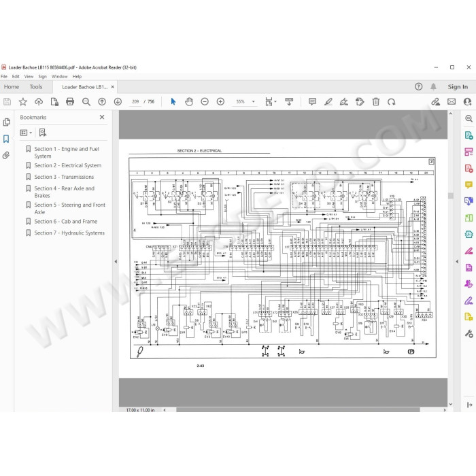The height and width of the screenshot is (476, 476).
Task: Go to next page arrow
Action: coord(118,102)
